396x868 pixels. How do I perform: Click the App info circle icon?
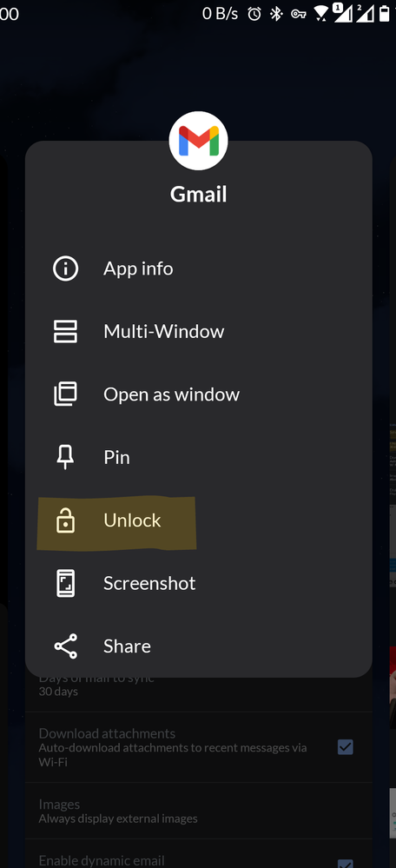65,268
